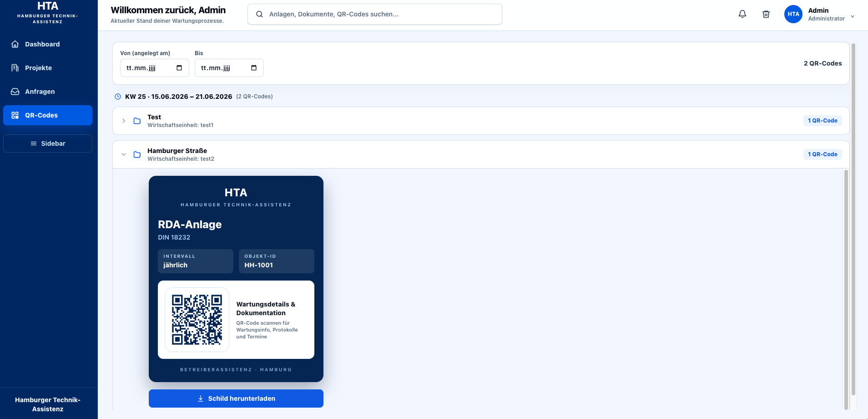Open calendar picker in Von date field
This screenshot has width=868, height=419.
click(179, 68)
